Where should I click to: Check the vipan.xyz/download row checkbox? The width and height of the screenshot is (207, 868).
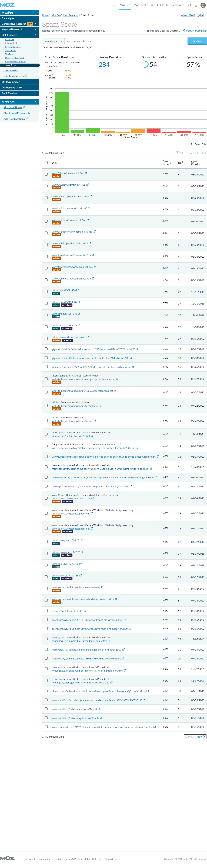click(x=46, y=367)
